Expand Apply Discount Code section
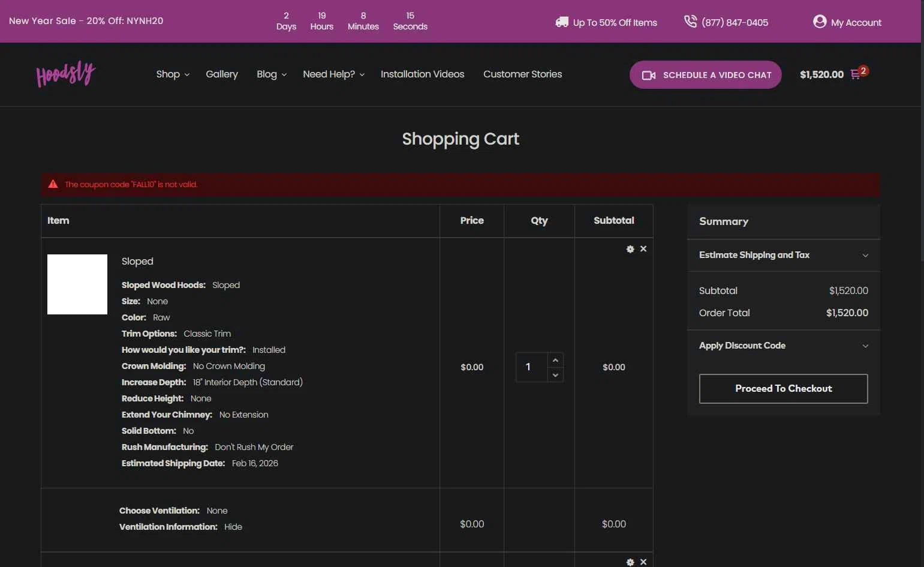924x567 pixels. click(784, 346)
